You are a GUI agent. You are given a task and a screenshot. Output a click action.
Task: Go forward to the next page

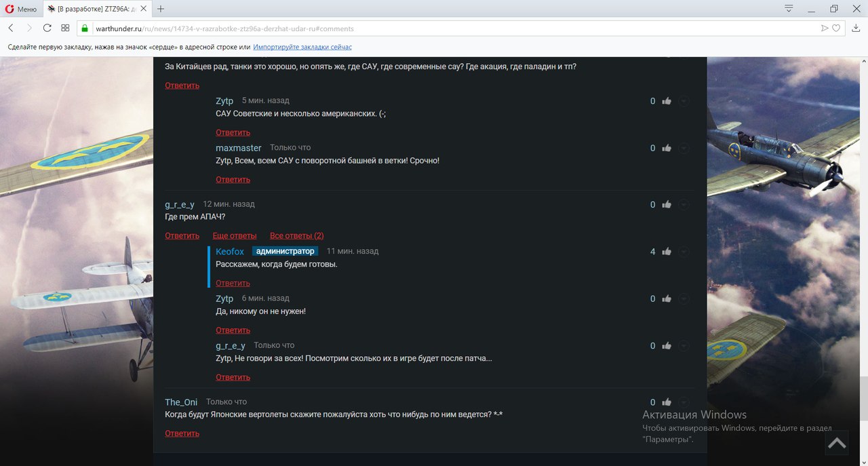click(x=29, y=28)
